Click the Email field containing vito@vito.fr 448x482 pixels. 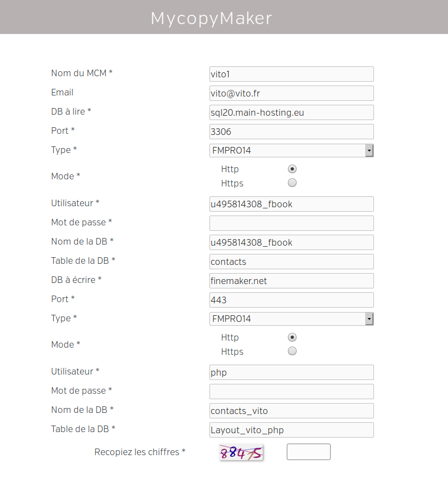(x=291, y=93)
